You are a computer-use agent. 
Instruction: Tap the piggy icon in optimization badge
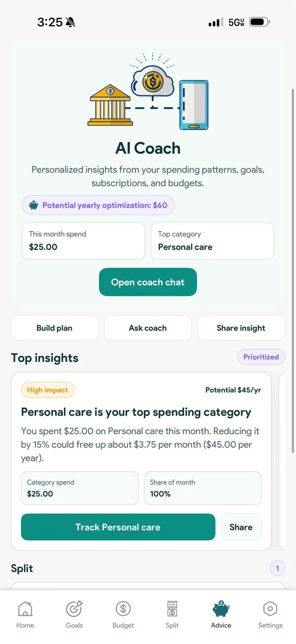coord(34,205)
